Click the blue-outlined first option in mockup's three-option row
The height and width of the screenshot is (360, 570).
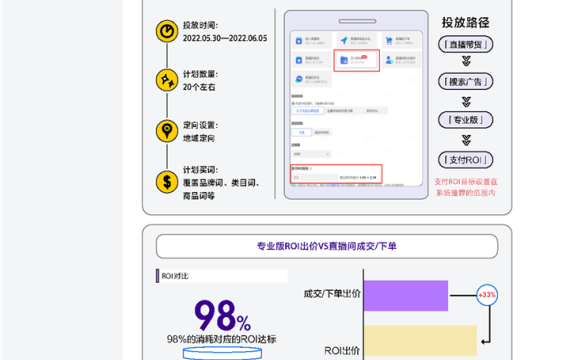308,111
